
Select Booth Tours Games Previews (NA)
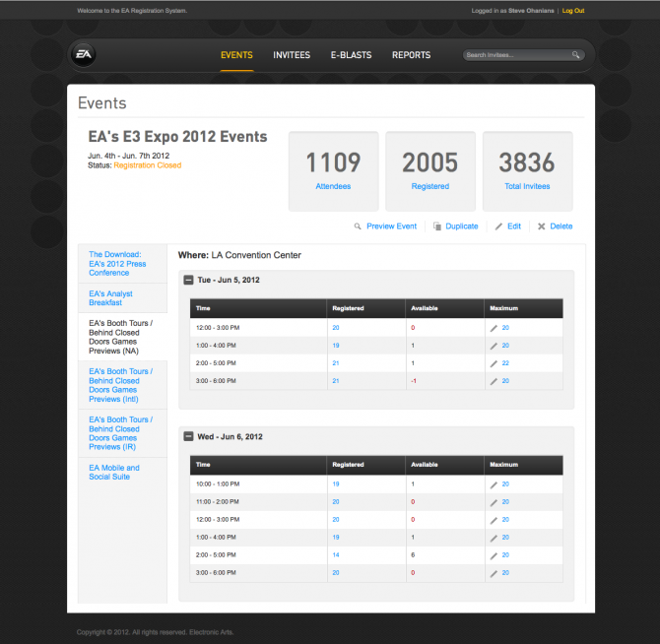click(121, 337)
